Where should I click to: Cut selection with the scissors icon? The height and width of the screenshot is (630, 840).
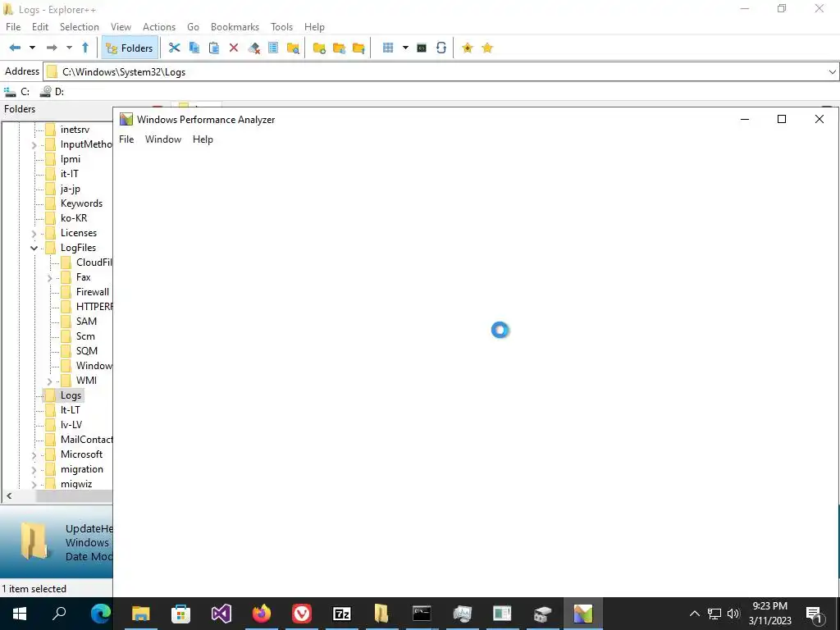pyautogui.click(x=174, y=48)
